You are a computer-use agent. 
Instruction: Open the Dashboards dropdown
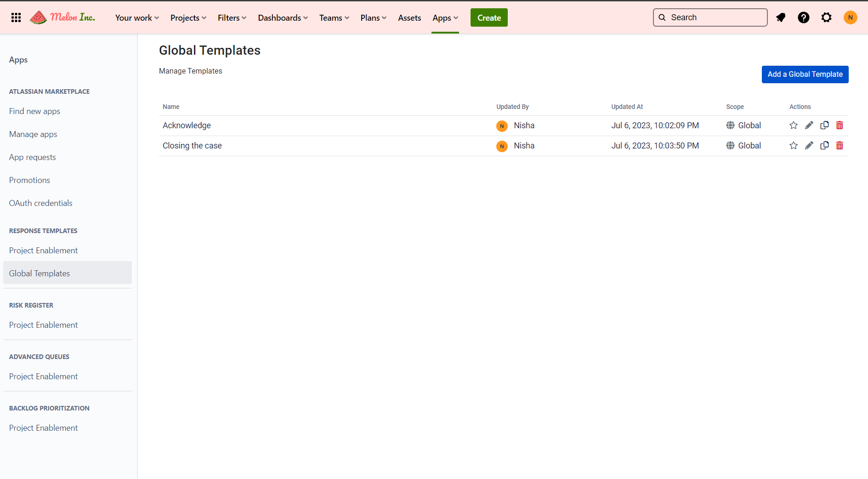[x=283, y=18]
